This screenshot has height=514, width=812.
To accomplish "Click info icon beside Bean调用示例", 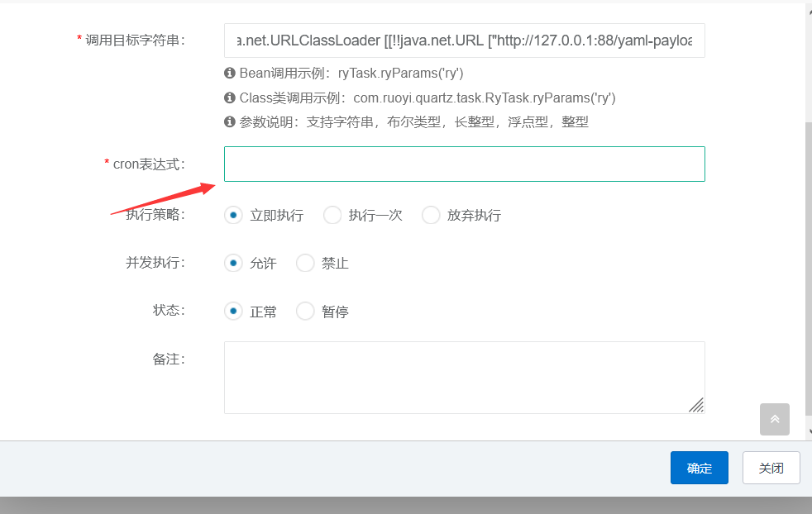I will (229, 73).
